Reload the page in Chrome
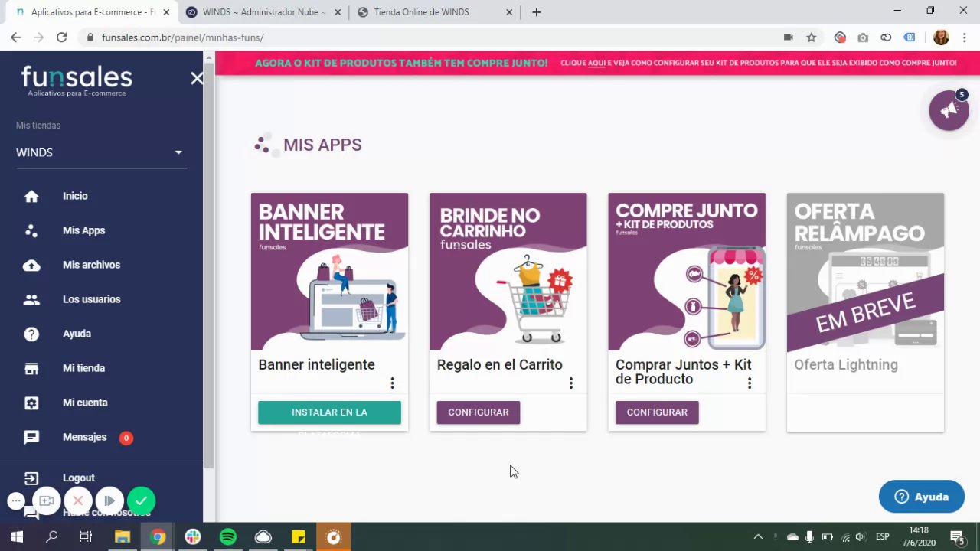This screenshot has height=551, width=980. click(x=62, y=37)
